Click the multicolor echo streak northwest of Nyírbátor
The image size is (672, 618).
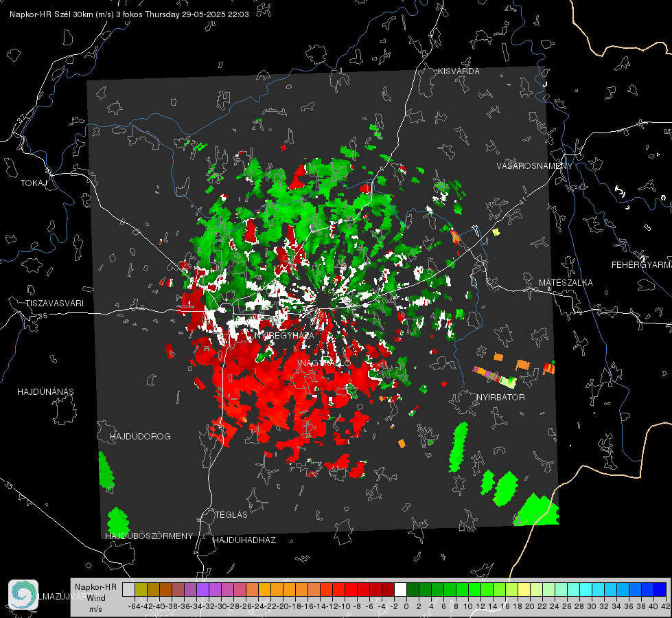(495, 377)
